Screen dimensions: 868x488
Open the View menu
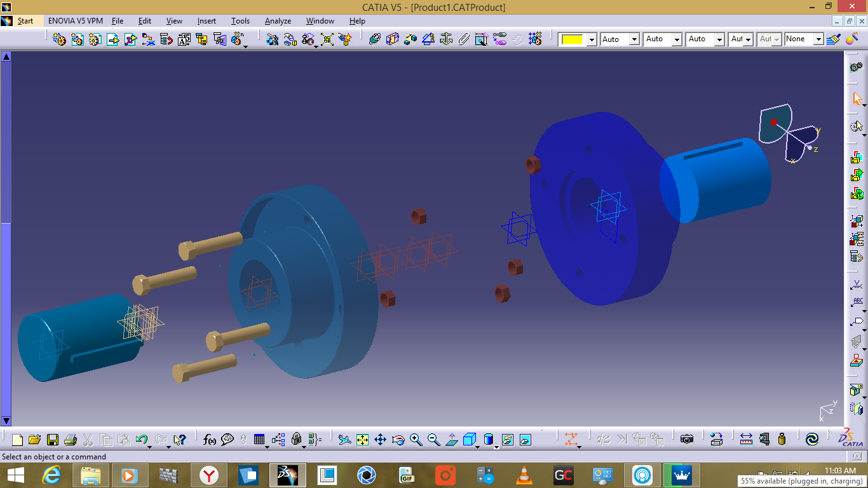coord(174,21)
